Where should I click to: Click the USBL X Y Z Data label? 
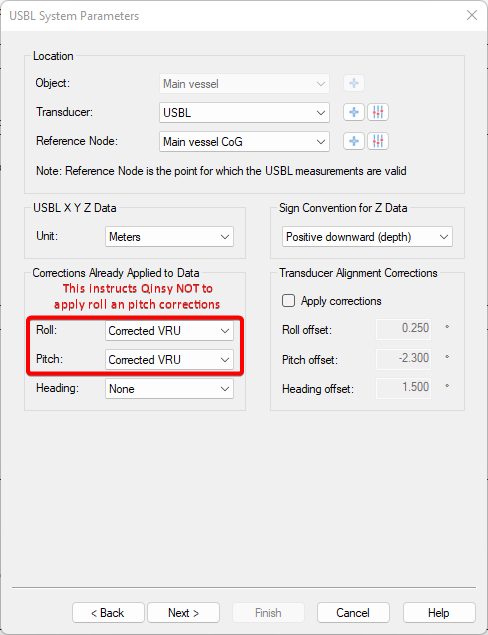tap(75, 208)
